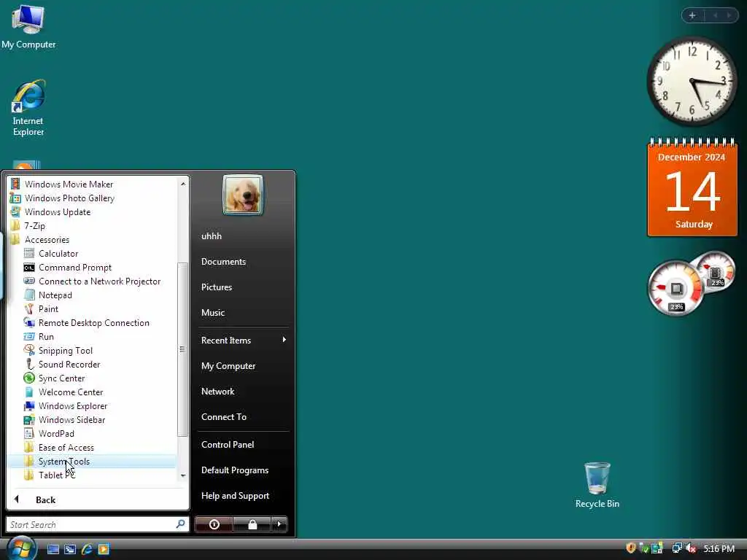Click the sidebar add gadgets plus button
Viewport: 747px width, 560px height.
[692, 15]
